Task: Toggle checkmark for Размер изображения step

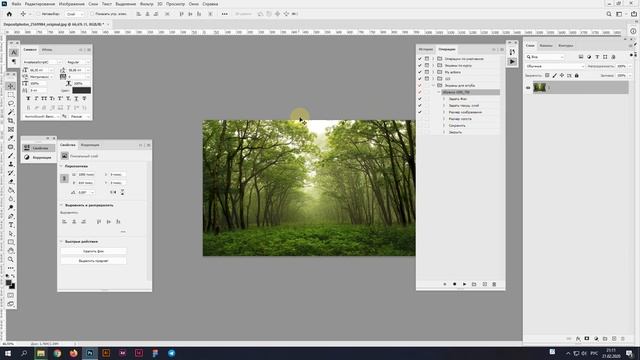Action: [x=420, y=112]
